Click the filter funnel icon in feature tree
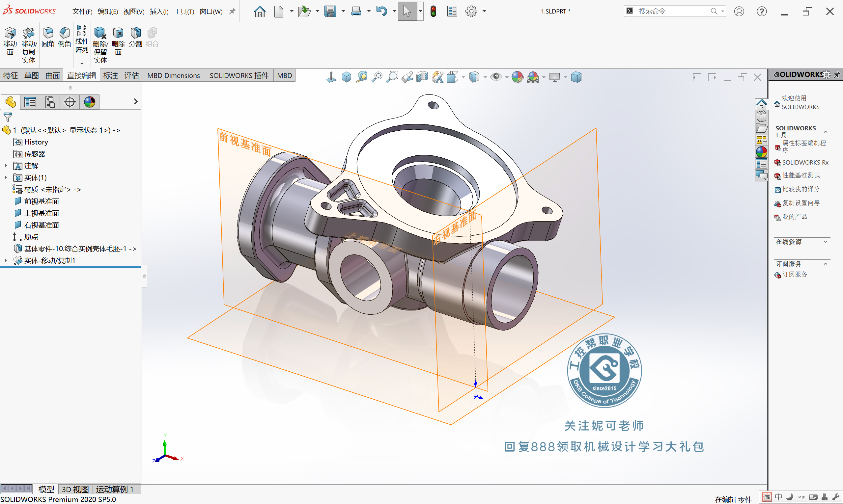843x504 pixels. (8, 117)
